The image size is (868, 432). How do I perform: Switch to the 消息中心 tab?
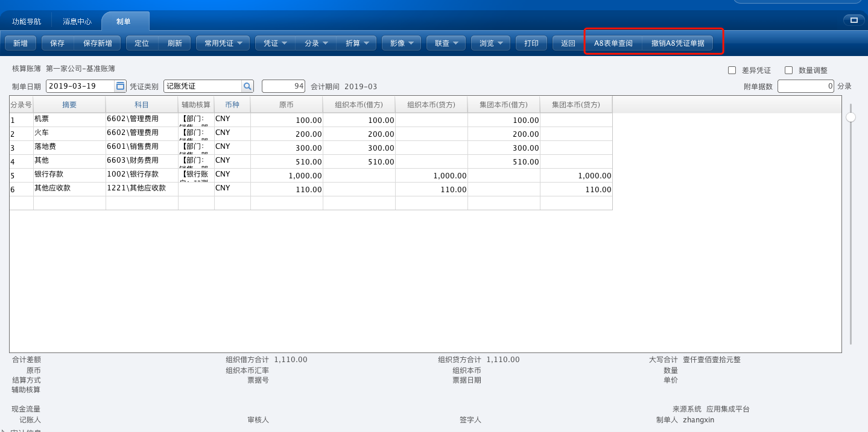77,21
